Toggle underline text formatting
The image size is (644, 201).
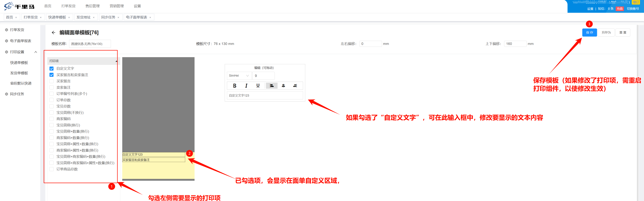pos(258,86)
